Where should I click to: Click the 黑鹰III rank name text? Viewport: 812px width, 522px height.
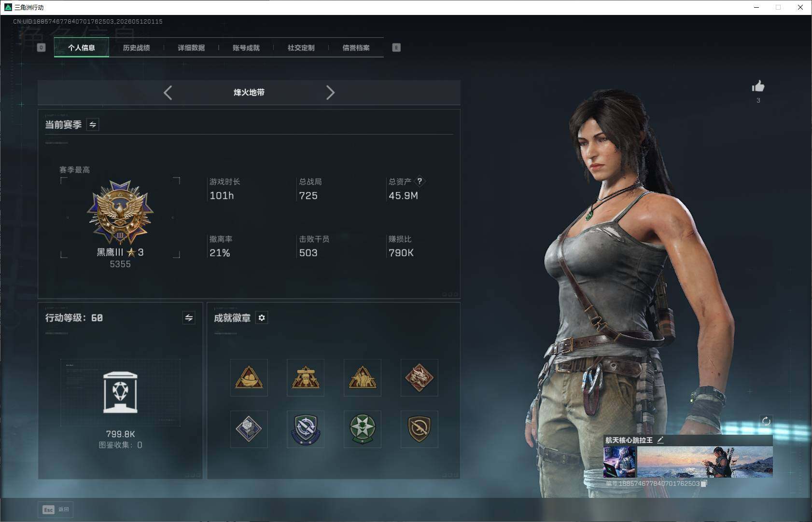(x=110, y=252)
